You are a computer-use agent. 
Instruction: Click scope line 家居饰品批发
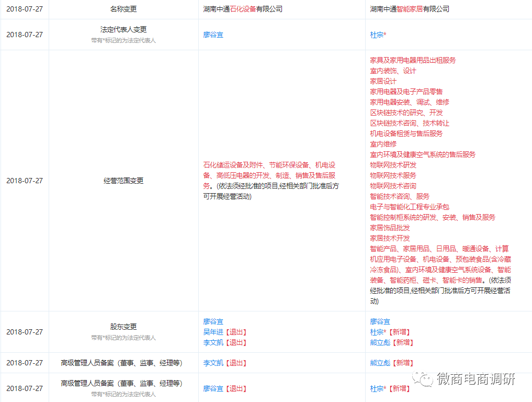[390, 228]
